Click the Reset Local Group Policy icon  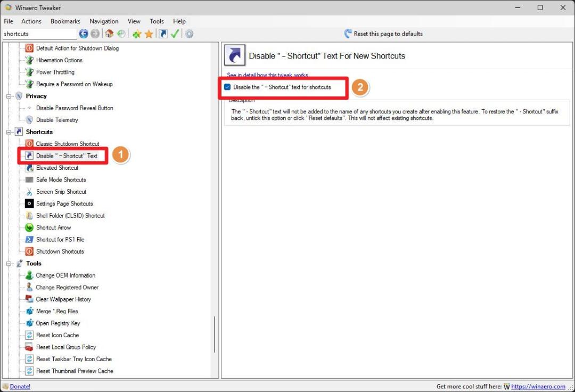(x=29, y=347)
